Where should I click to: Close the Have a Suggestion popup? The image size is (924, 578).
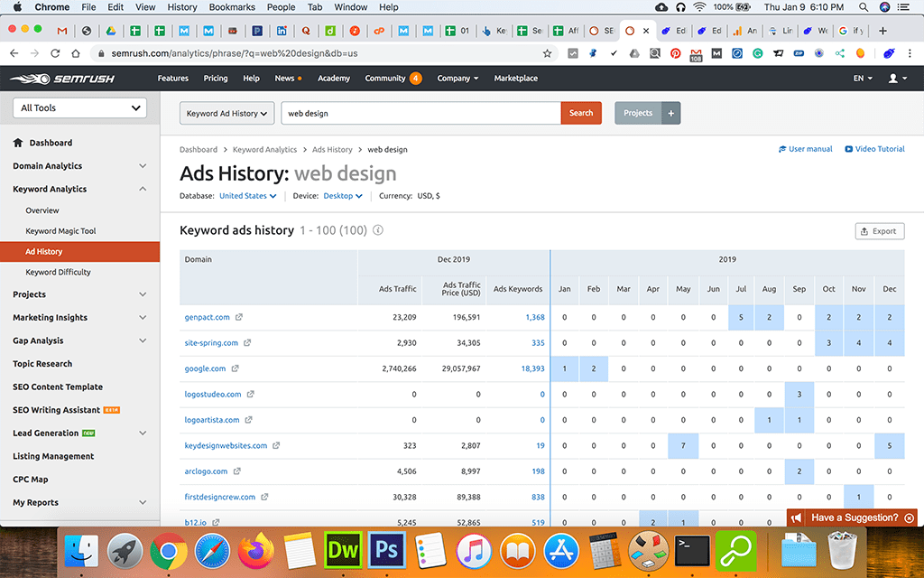(910, 517)
